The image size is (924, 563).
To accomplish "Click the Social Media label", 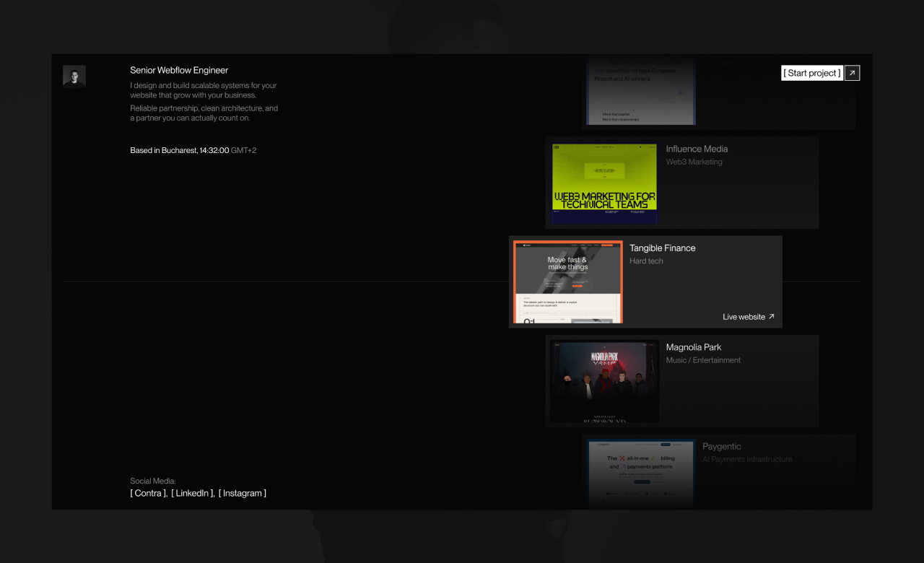I will point(153,481).
